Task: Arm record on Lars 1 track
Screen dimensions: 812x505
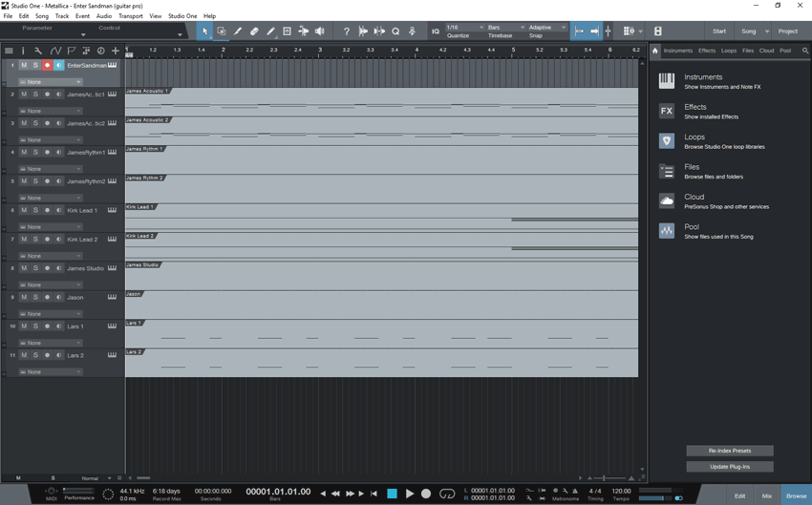Action: pos(47,326)
